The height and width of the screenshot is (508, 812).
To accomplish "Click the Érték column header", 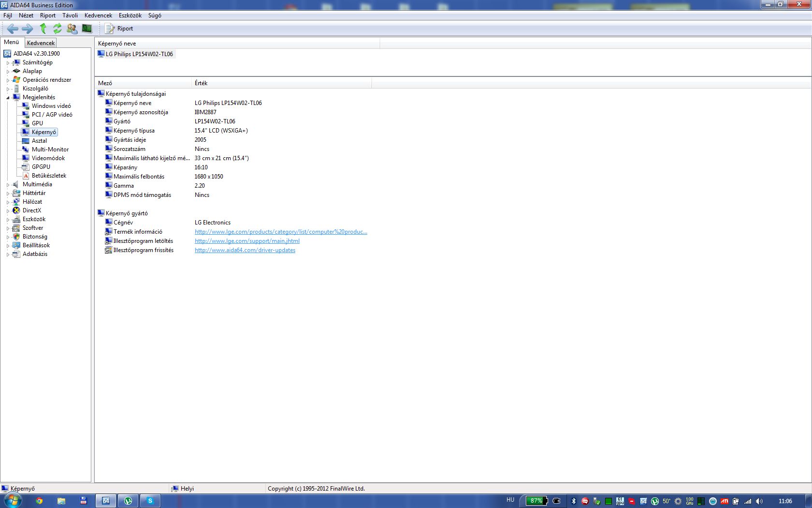I will pyautogui.click(x=282, y=83).
